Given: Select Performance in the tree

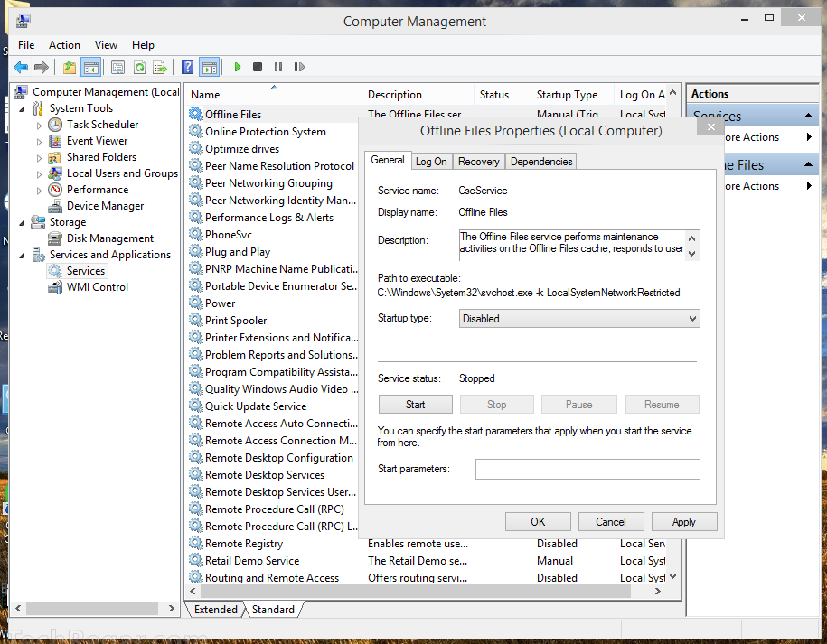Looking at the screenshot, I should (98, 190).
